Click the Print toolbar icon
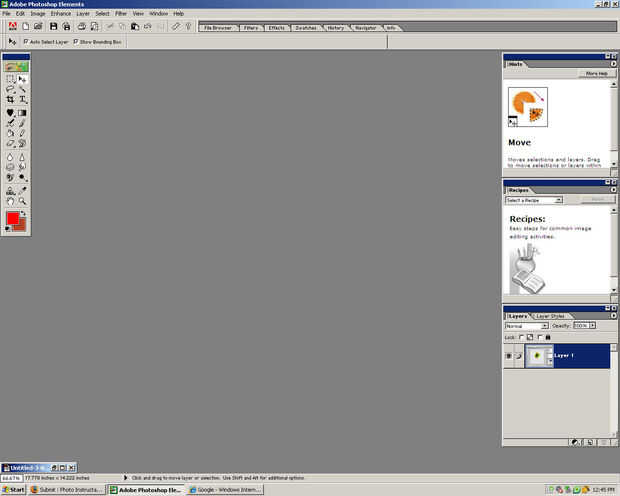Screen dimensions: 620x496 [81, 27]
